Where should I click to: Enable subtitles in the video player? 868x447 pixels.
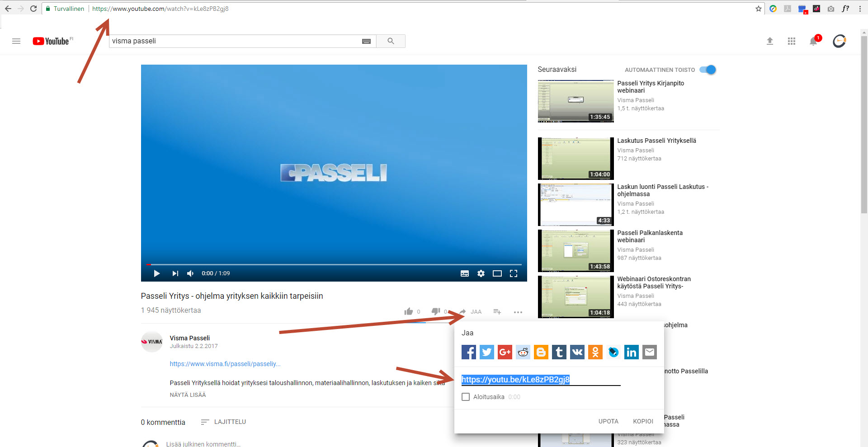pos(464,273)
